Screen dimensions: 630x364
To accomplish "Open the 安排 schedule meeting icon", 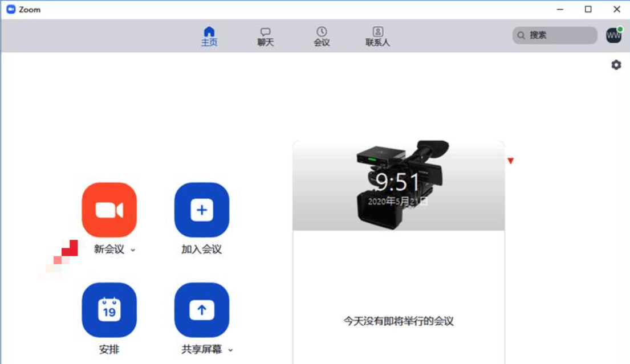I will point(109,310).
